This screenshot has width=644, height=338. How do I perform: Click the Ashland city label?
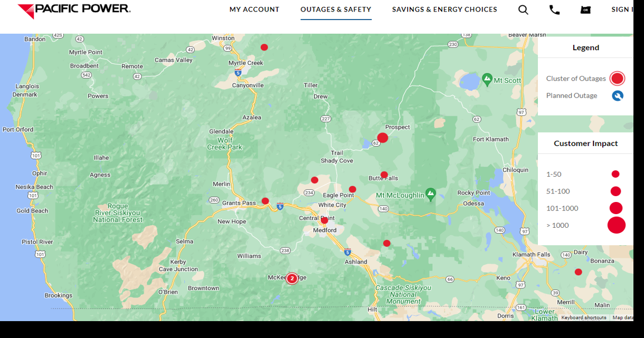(x=356, y=262)
